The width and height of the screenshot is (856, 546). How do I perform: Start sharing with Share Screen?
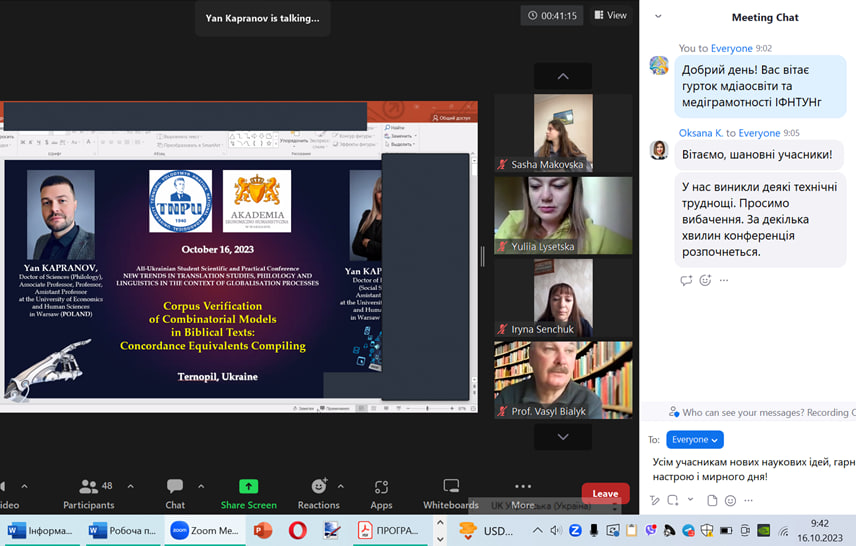pos(248,494)
